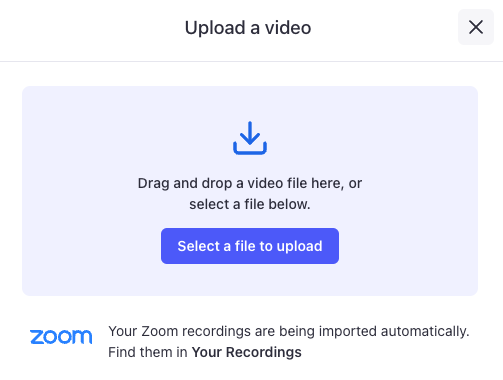Click the 'select a file below.' text line
The width and height of the screenshot is (503, 380).
pyautogui.click(x=250, y=204)
